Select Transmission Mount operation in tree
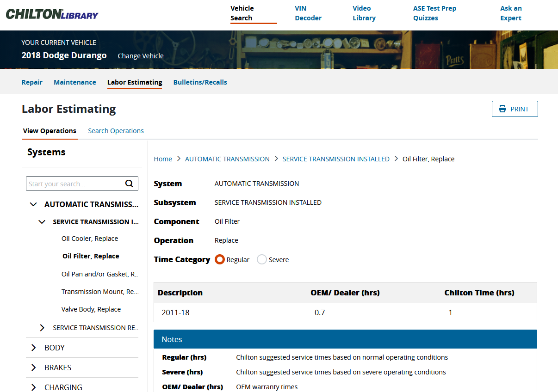This screenshot has width=558, height=392. 100,292
